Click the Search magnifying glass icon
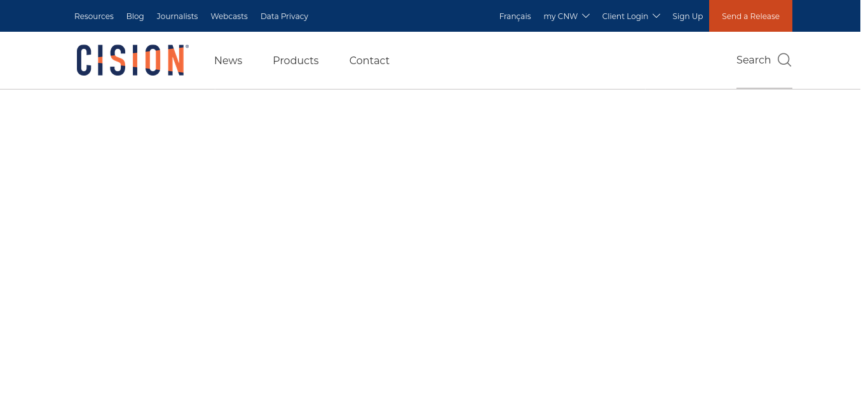 (x=784, y=60)
